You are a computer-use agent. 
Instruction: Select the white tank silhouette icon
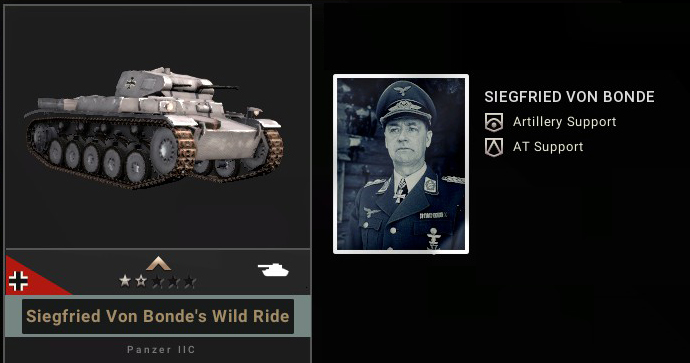273,269
